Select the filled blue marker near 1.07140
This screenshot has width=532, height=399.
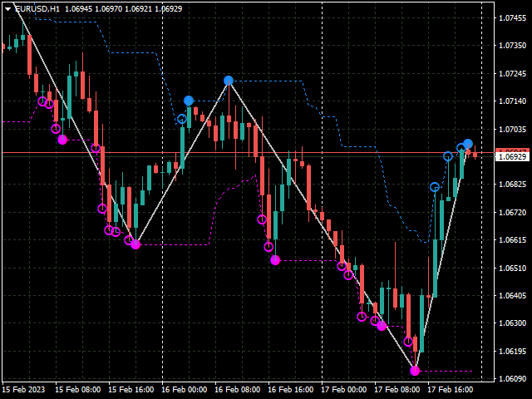(x=189, y=101)
